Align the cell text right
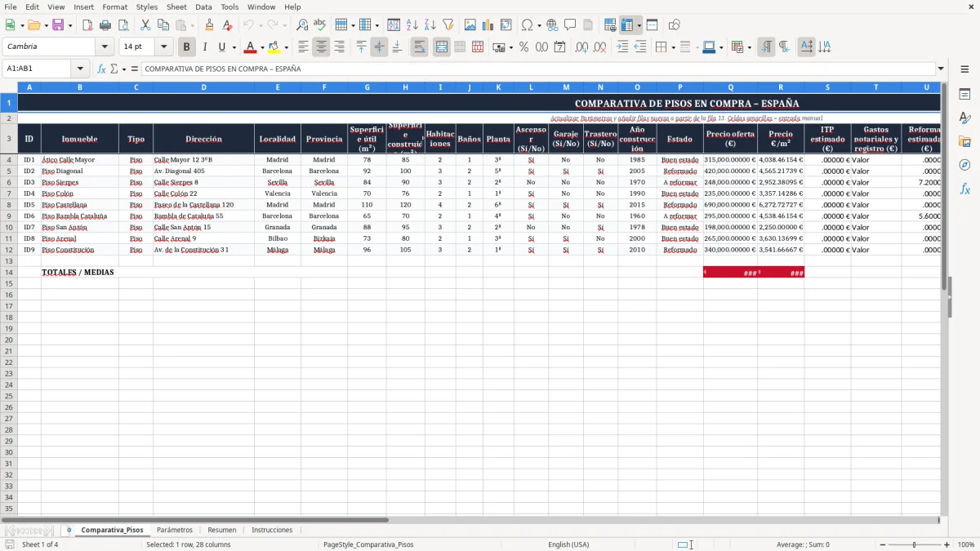 pos(339,47)
